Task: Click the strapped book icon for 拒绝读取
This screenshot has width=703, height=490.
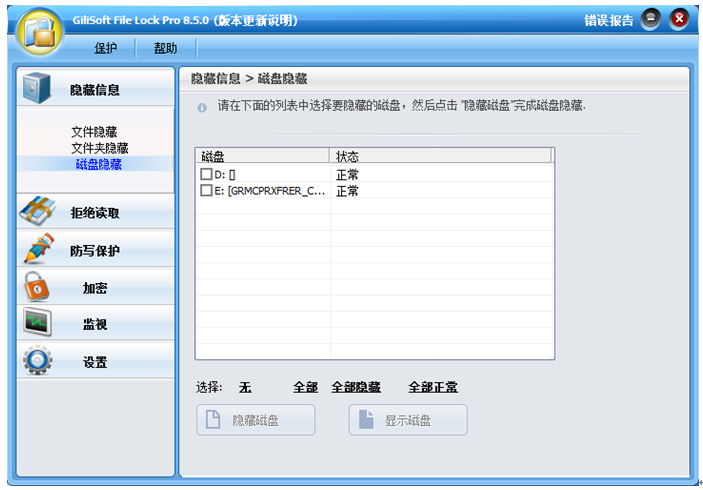Action: 38,211
